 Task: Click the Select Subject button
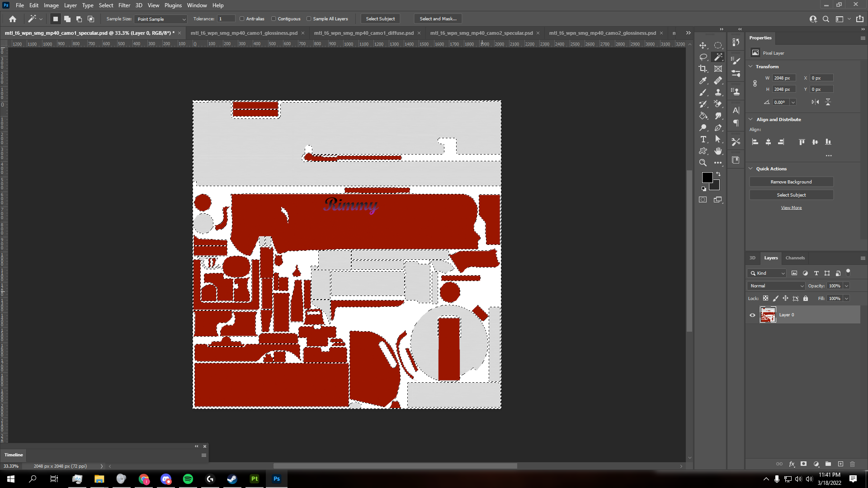380,19
